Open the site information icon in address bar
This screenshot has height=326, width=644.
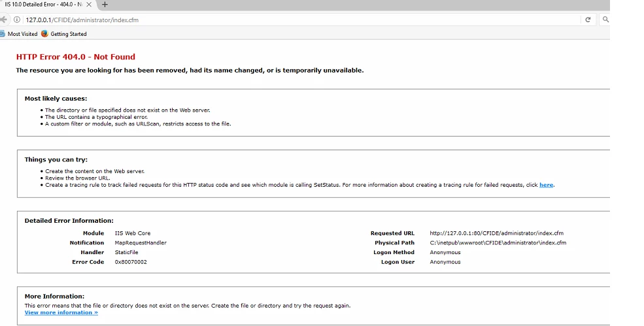tap(17, 20)
